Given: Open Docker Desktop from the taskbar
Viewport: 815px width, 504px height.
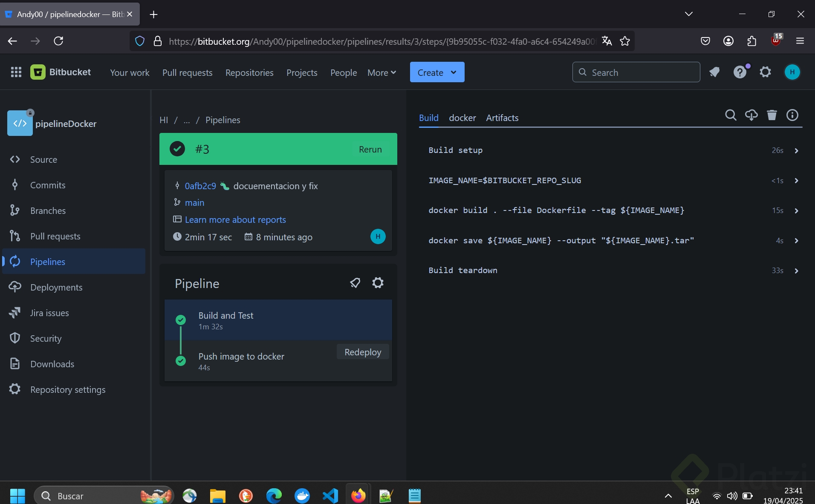Looking at the screenshot, I should point(302,495).
